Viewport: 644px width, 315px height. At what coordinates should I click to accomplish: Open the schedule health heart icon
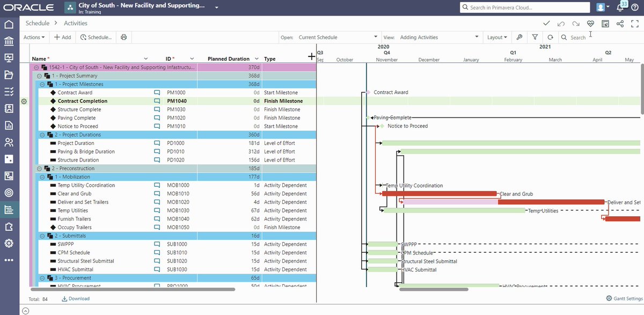(x=590, y=24)
